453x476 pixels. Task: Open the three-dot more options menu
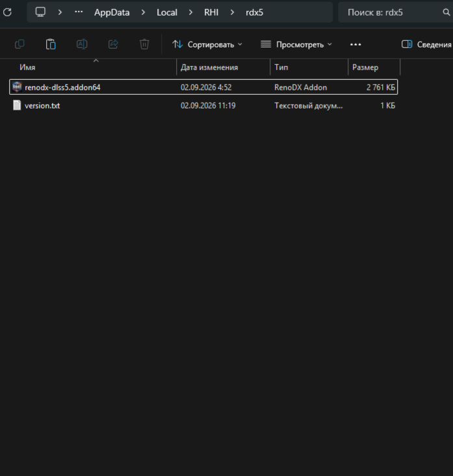356,45
